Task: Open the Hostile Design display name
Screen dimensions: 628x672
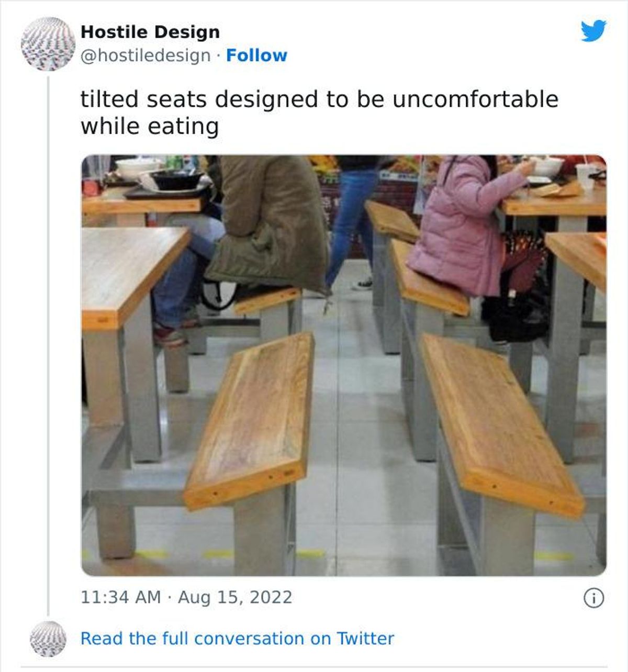Action: tap(150, 32)
